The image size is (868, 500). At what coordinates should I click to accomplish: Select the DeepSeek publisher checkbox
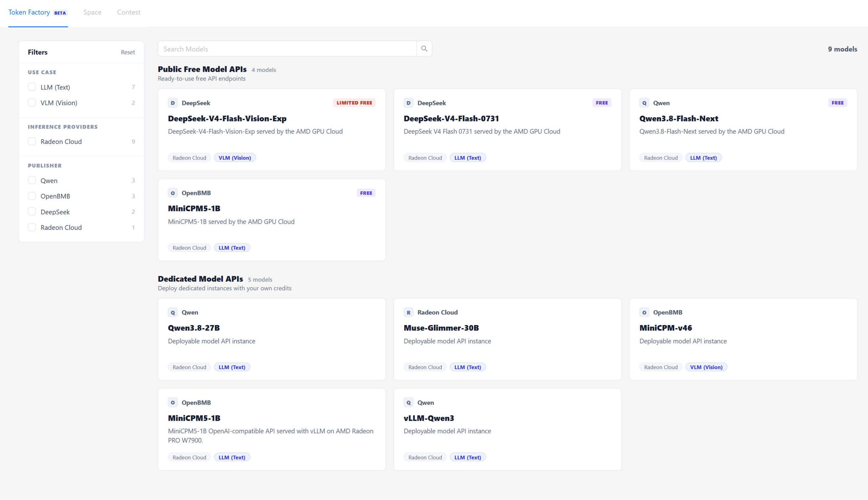click(x=32, y=212)
